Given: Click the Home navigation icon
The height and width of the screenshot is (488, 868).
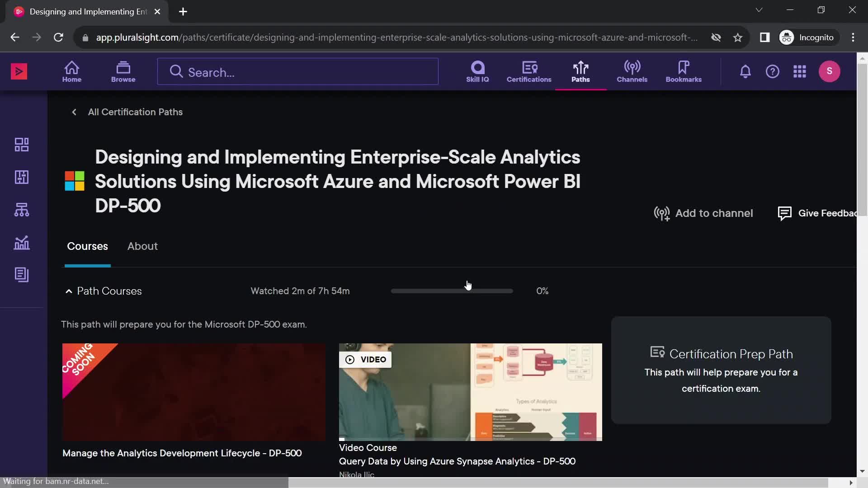Looking at the screenshot, I should coord(71,71).
